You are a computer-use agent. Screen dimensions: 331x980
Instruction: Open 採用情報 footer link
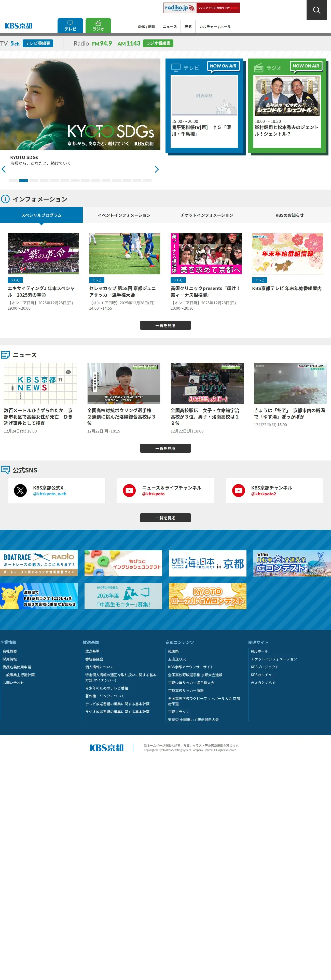tap(10, 659)
